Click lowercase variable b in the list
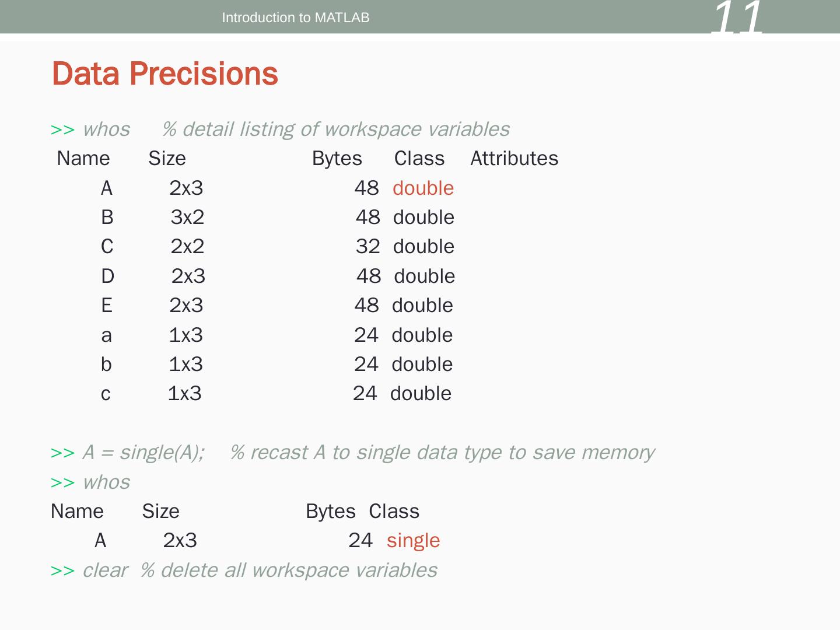Screen dimensions: 840x630 tap(106, 365)
